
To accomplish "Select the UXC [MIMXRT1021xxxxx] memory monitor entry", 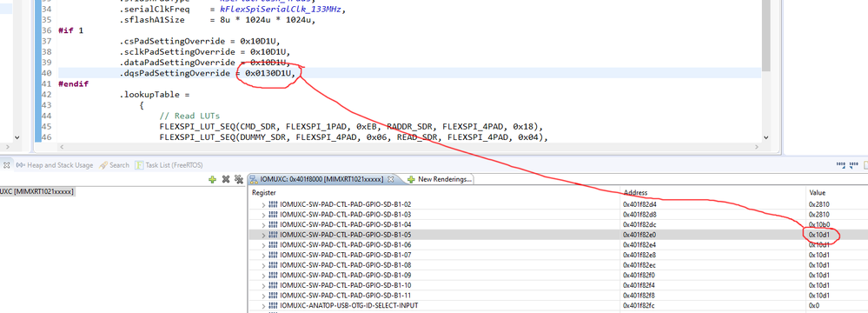I will coord(36,191).
